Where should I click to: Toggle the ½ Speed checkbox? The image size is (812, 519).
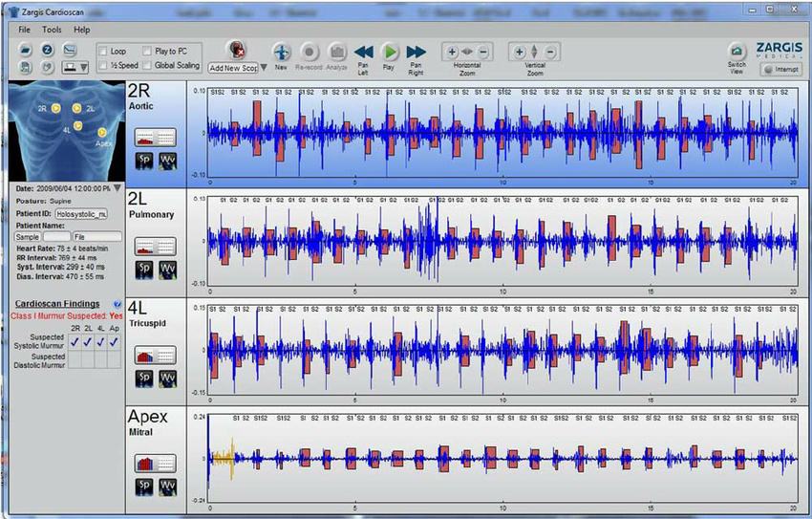[104, 65]
